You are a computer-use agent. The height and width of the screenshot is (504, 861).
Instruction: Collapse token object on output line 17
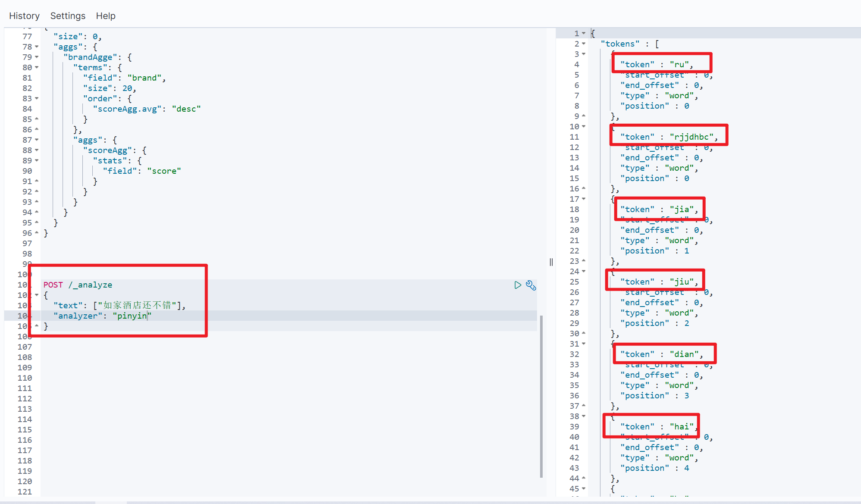click(584, 199)
